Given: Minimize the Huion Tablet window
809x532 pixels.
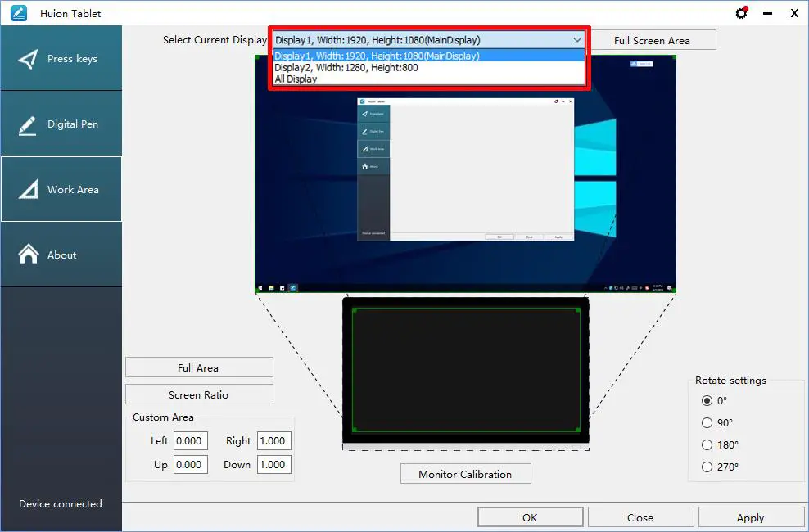Looking at the screenshot, I should [768, 13].
